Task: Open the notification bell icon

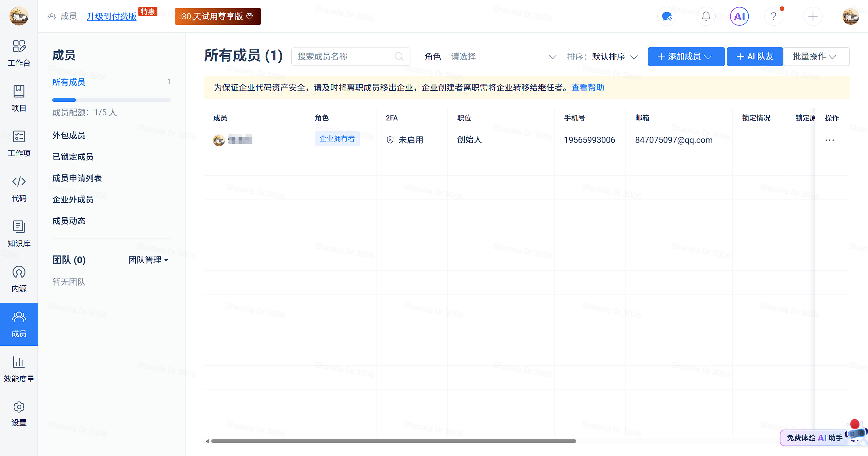Action: tap(706, 16)
